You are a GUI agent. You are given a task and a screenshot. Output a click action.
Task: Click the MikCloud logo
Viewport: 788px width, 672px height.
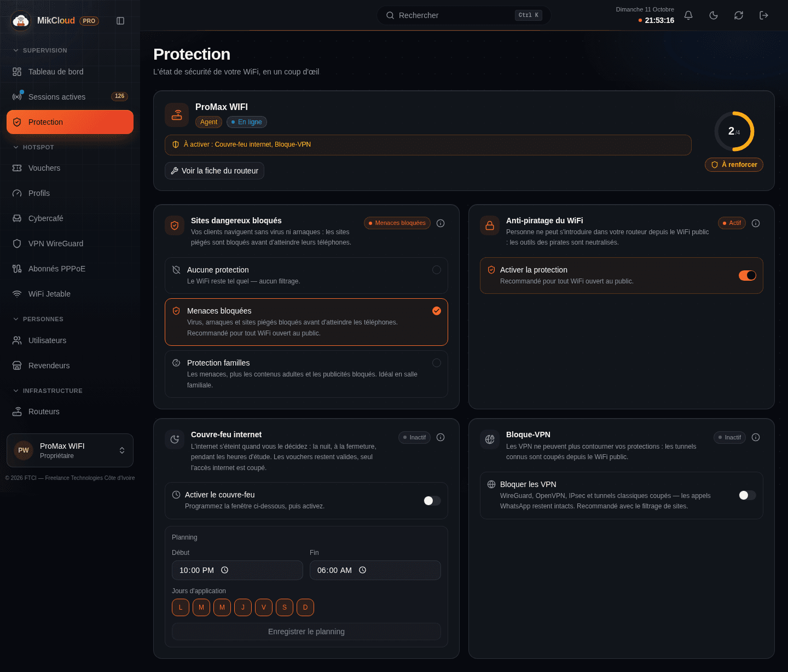pyautogui.click(x=21, y=21)
